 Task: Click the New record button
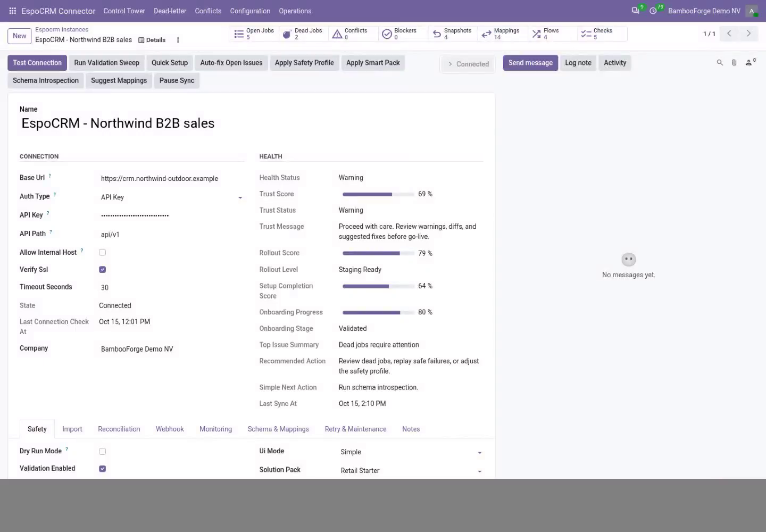tap(20, 36)
